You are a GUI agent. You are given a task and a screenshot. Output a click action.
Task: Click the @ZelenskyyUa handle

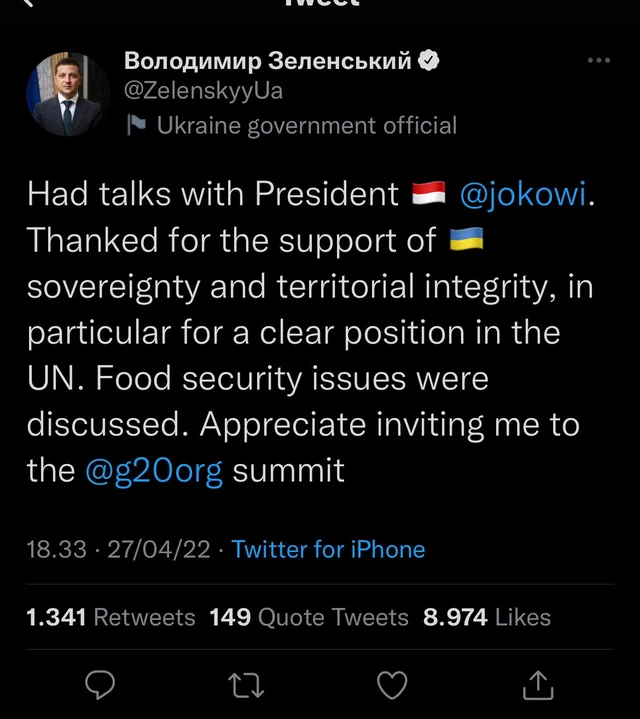pos(203,91)
